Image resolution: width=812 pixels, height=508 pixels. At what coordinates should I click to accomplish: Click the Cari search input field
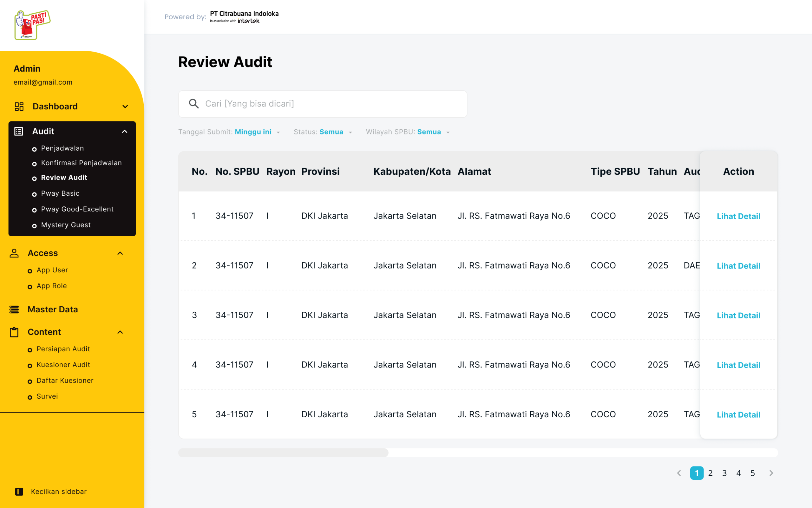coord(323,103)
